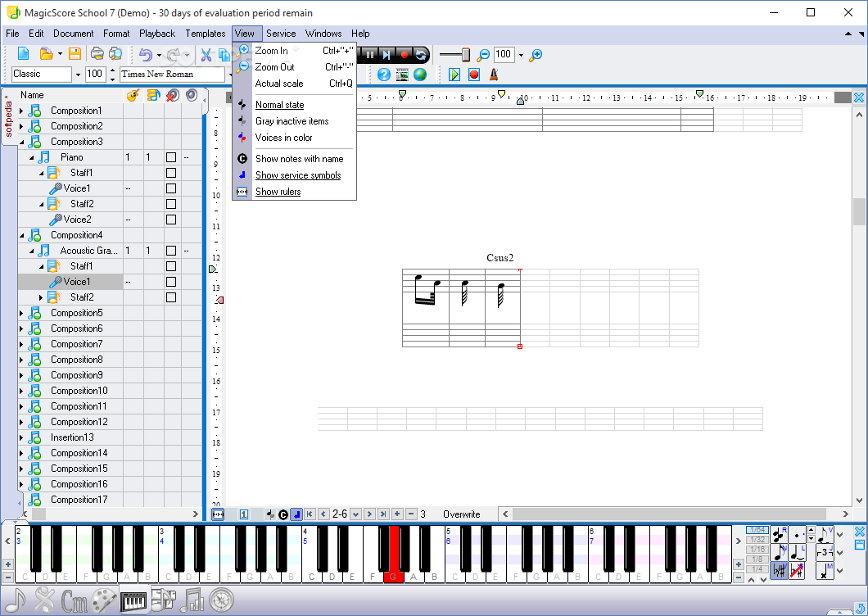Tick the checkbox in Composition4's Staff2 row

[171, 297]
